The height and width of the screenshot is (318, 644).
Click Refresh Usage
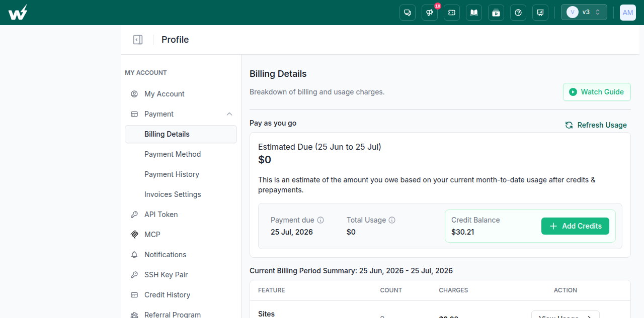(x=596, y=125)
